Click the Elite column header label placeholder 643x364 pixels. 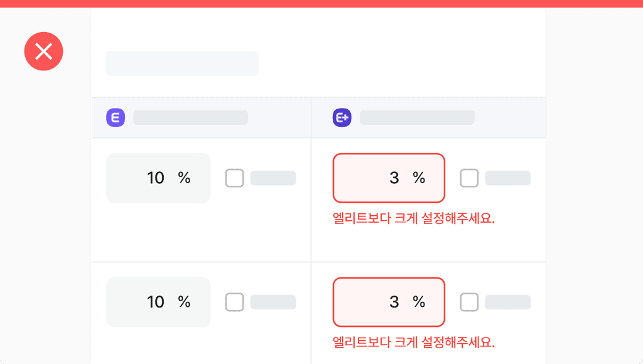[190, 118]
